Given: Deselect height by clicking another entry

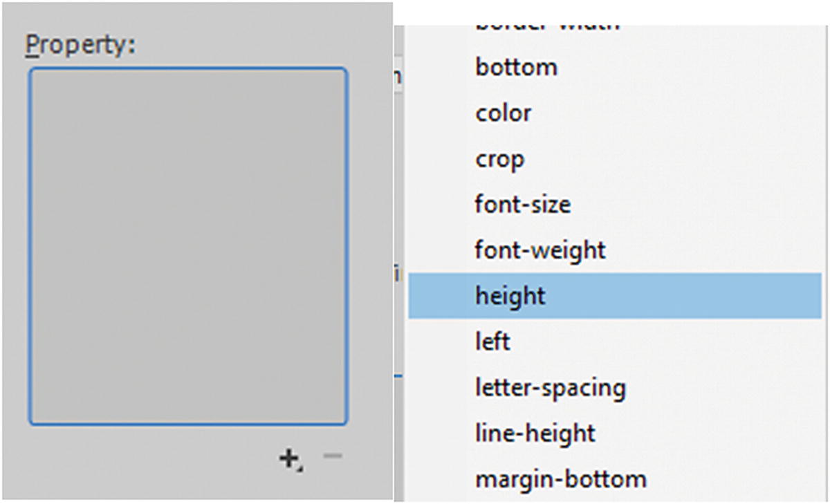Looking at the screenshot, I should [492, 341].
